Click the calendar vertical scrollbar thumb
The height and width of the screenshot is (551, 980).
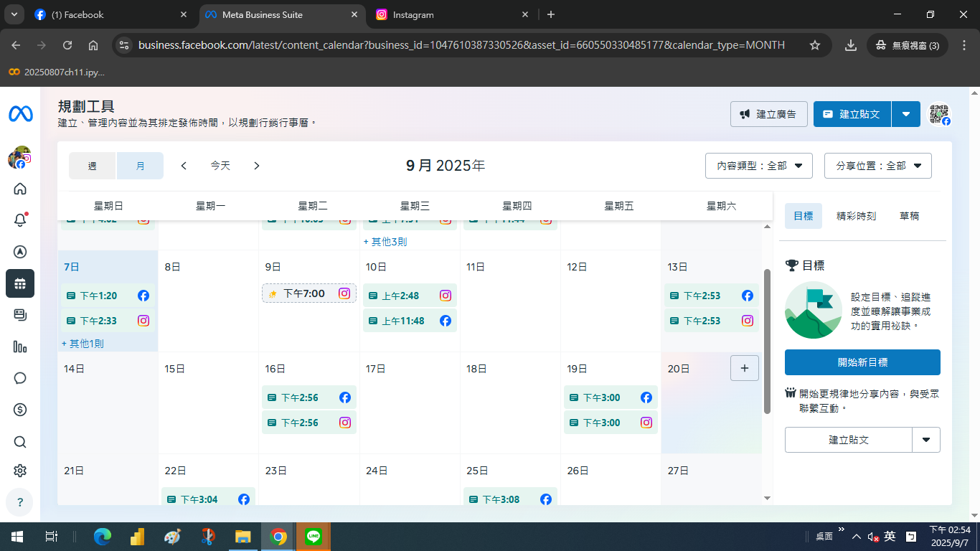(767, 341)
